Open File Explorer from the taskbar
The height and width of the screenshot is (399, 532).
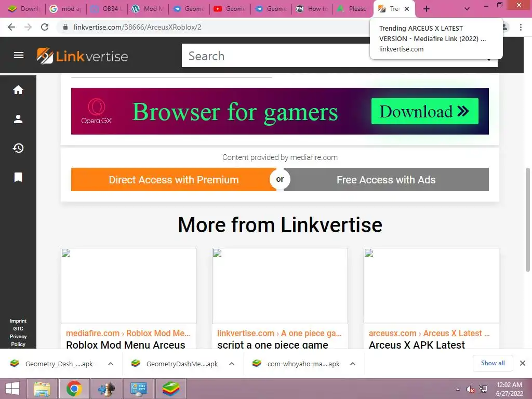[x=42, y=389]
